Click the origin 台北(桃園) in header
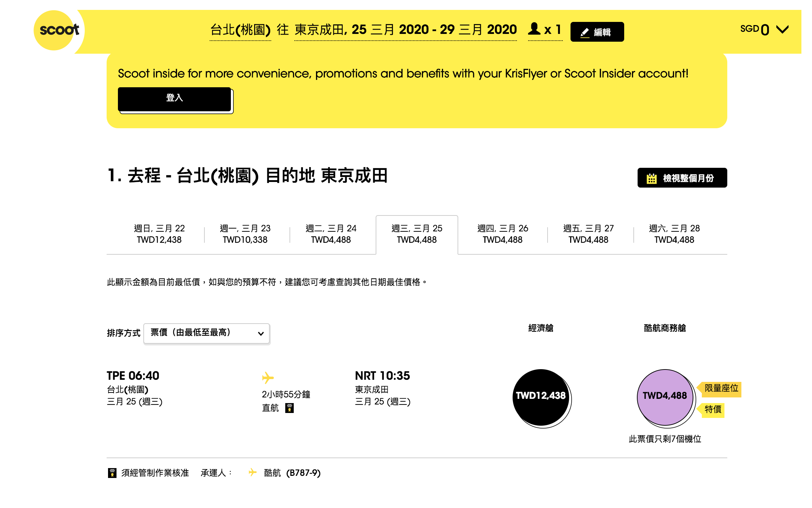 tap(240, 30)
